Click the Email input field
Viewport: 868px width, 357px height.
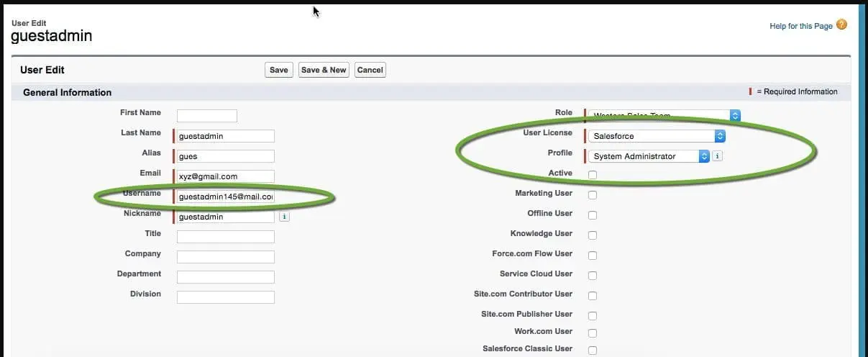[x=226, y=176]
